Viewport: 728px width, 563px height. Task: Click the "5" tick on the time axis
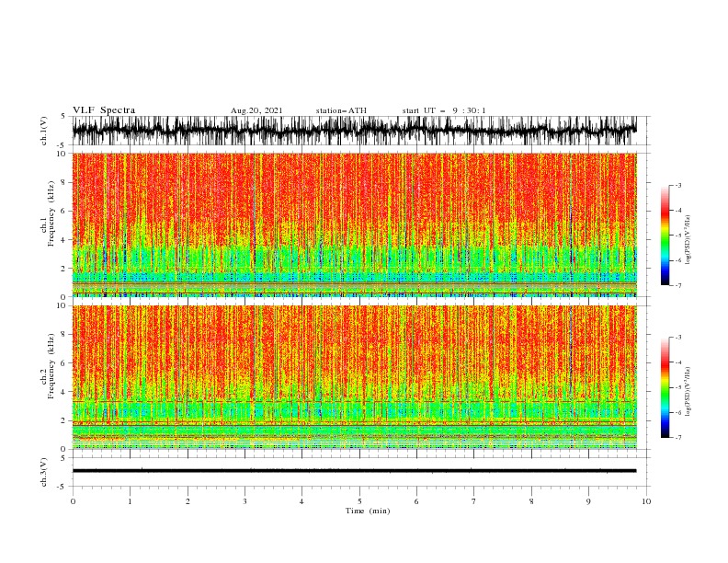click(359, 501)
